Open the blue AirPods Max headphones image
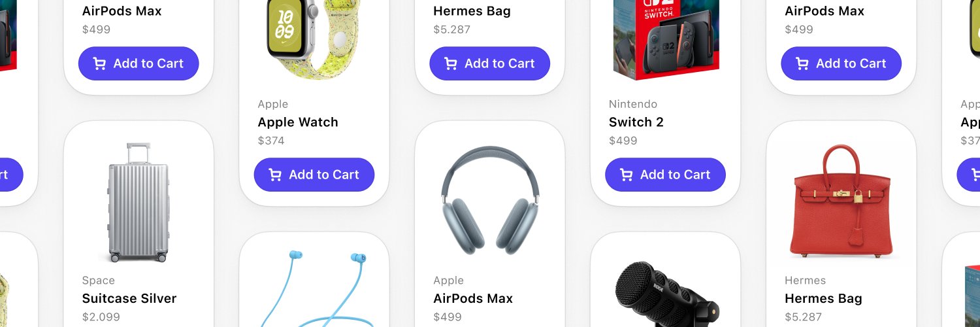 click(490, 201)
